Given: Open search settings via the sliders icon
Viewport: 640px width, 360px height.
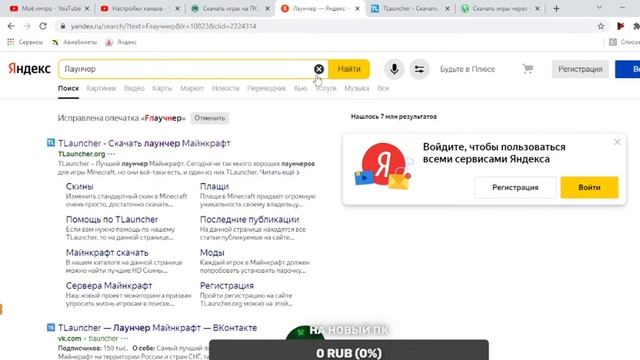Looking at the screenshot, I should 419,69.
